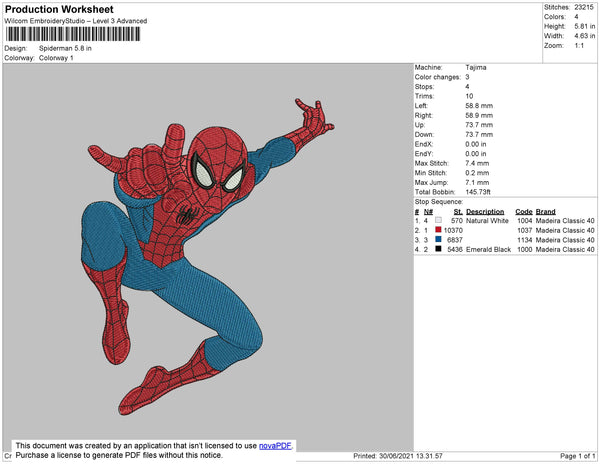600x464 pixels.
Task: Click the Up value 73.7 mm
Action: [479, 125]
